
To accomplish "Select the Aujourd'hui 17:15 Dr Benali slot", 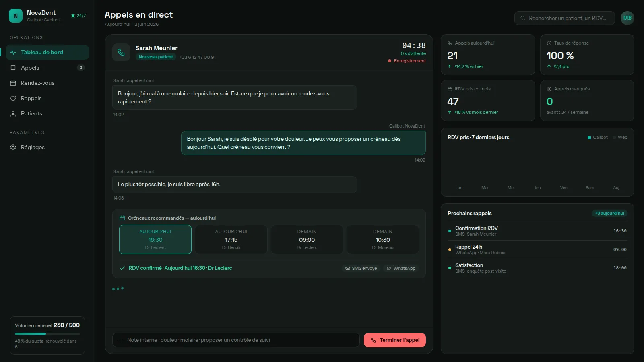I will coord(231,239).
